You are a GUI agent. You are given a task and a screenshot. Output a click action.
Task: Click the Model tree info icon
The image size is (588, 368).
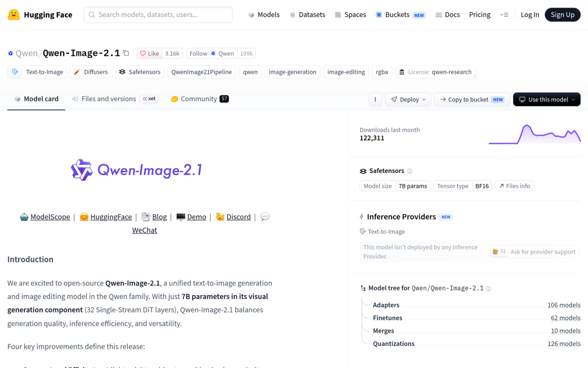coord(488,289)
